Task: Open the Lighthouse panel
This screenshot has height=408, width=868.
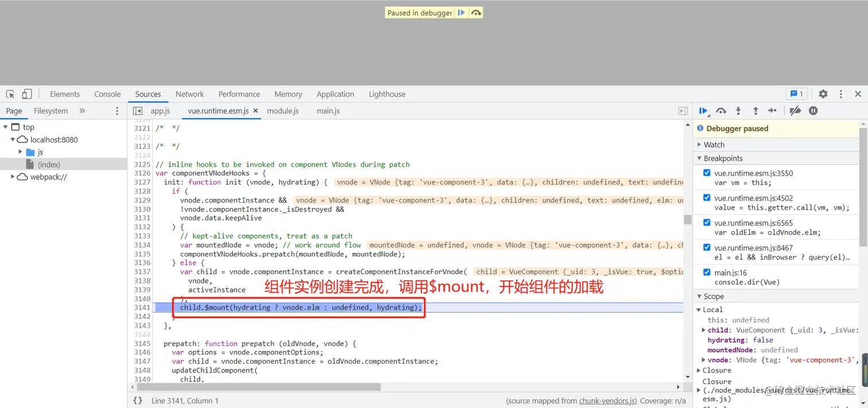Action: (387, 94)
